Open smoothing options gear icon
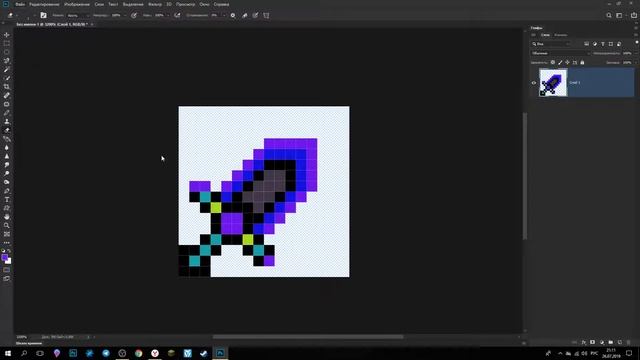 [233, 16]
